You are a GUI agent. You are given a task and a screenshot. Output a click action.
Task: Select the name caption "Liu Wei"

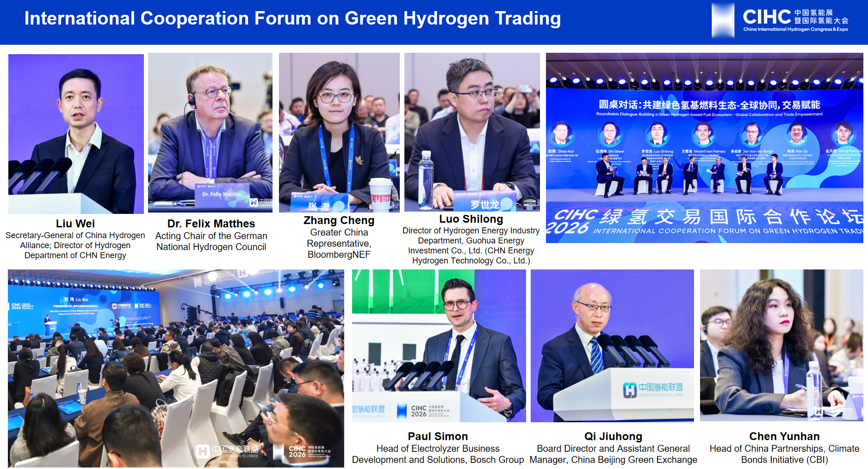[75, 224]
